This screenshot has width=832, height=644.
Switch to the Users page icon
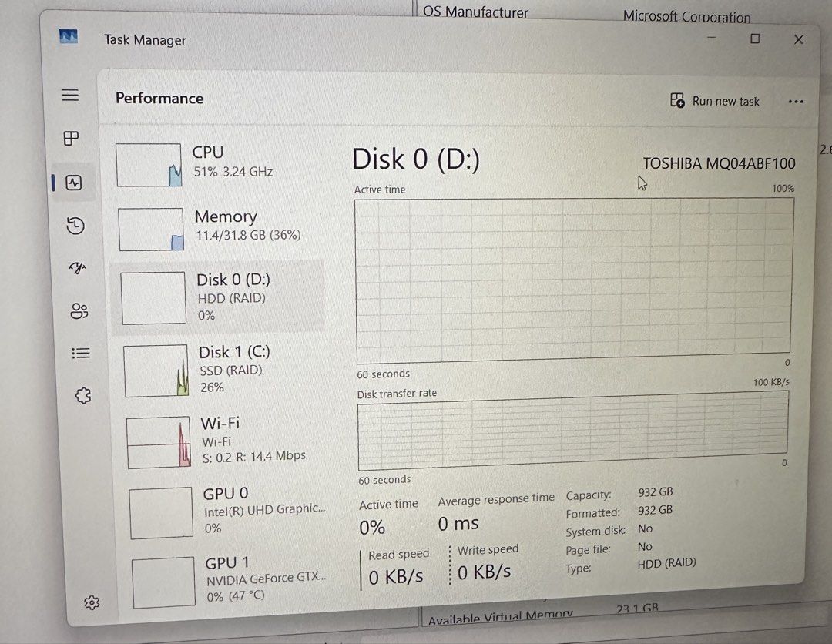[79, 311]
